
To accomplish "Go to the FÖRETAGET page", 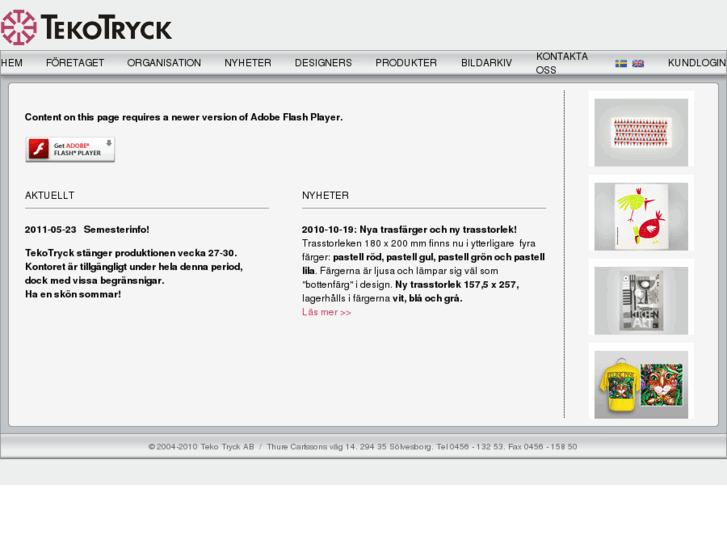I will (75, 63).
